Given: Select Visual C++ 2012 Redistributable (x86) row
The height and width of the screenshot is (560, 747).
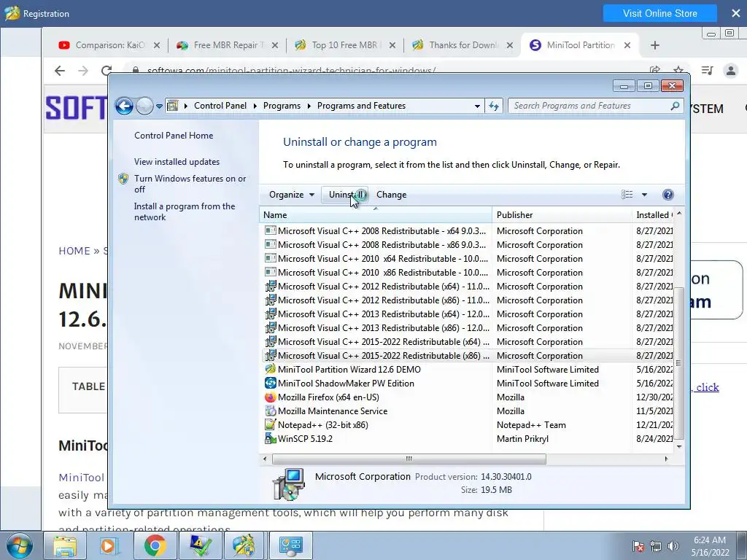Looking at the screenshot, I should coord(468,300).
